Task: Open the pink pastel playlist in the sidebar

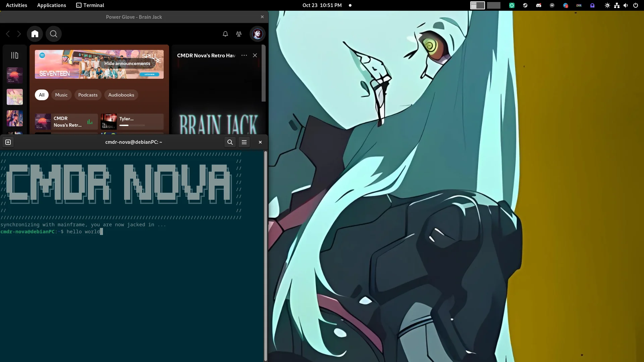Action: 15,97
